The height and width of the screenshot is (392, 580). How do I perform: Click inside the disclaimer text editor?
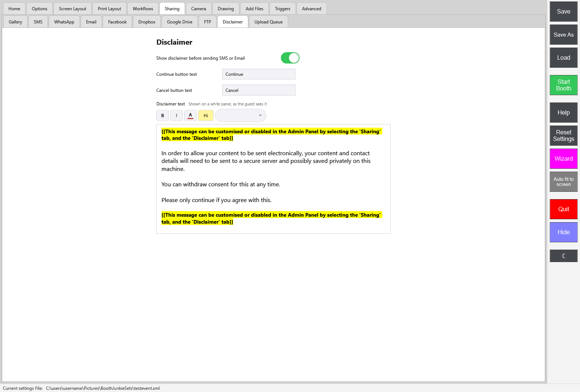pyautogui.click(x=274, y=179)
